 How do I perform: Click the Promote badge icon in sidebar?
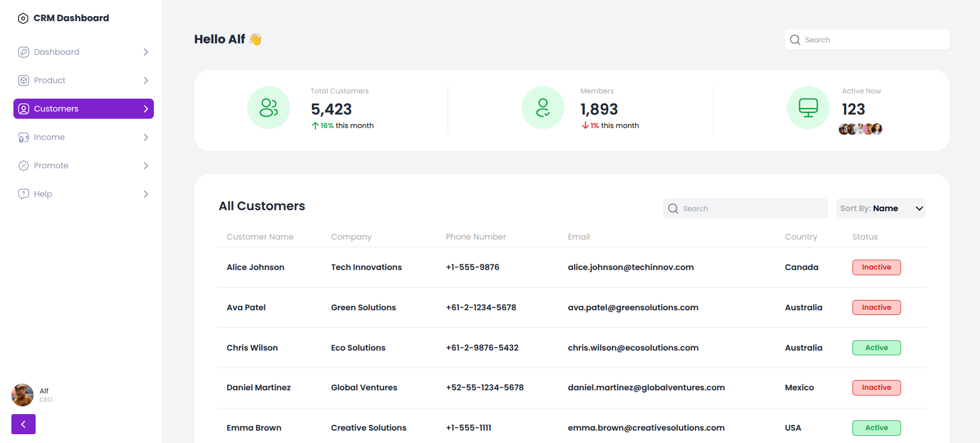tap(24, 166)
